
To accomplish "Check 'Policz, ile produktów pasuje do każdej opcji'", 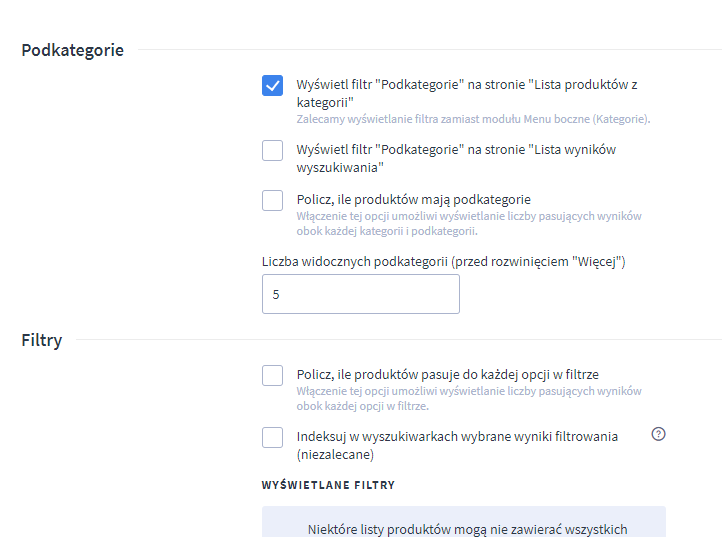I will (272, 375).
